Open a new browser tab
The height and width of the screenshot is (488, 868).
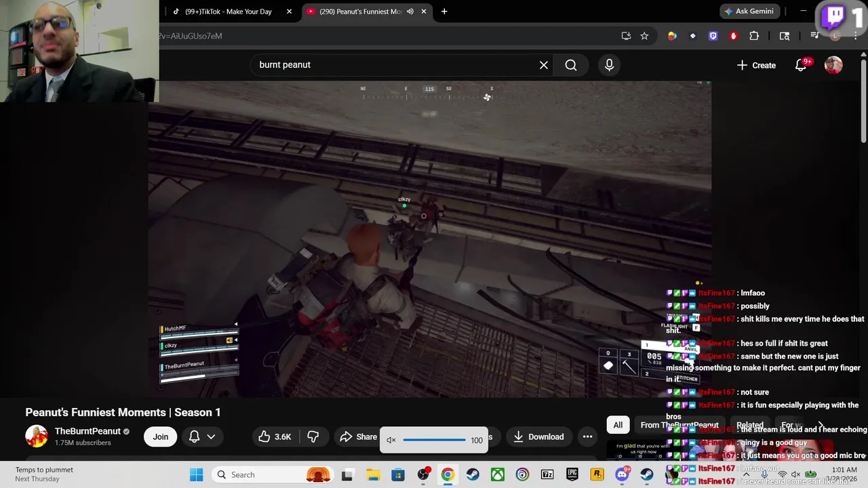pos(444,12)
